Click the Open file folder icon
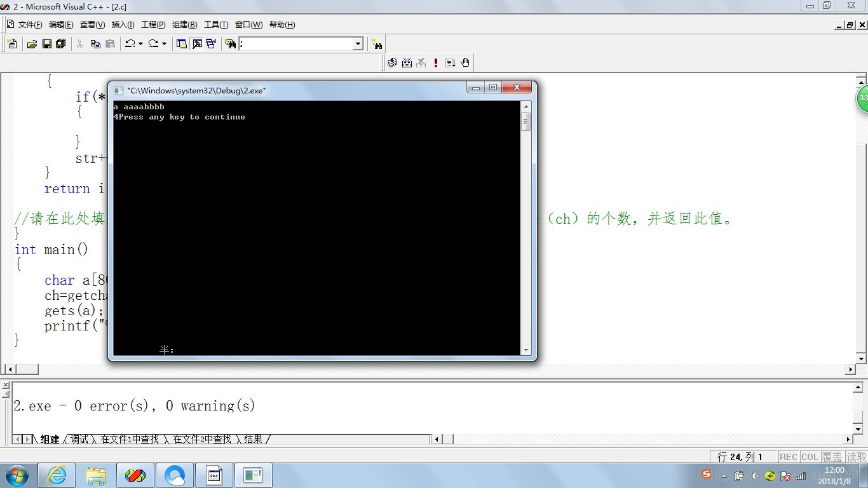This screenshot has width=868, height=488. tap(32, 44)
